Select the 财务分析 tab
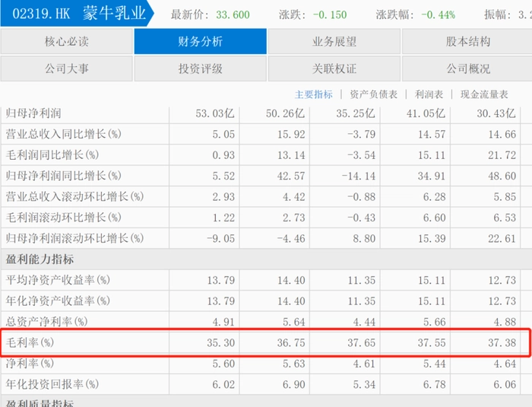This screenshot has height=407, width=532. click(x=201, y=42)
